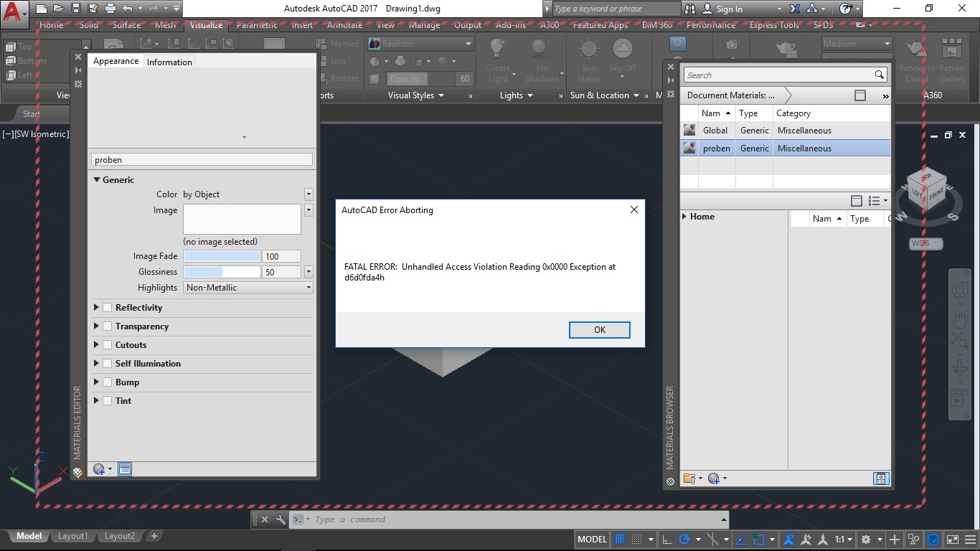Screen dimensions: 980x551
Task: Select the proben material in Document Materials
Action: coord(717,148)
